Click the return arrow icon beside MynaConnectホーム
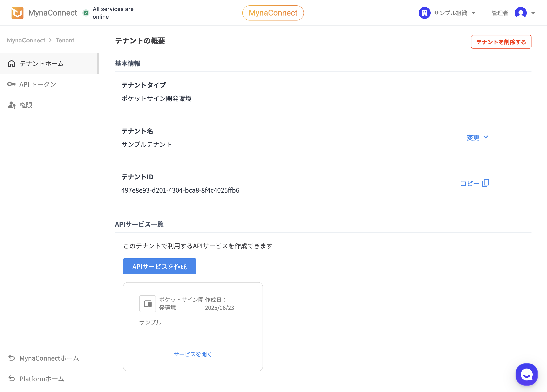The image size is (547, 392). pos(12,358)
